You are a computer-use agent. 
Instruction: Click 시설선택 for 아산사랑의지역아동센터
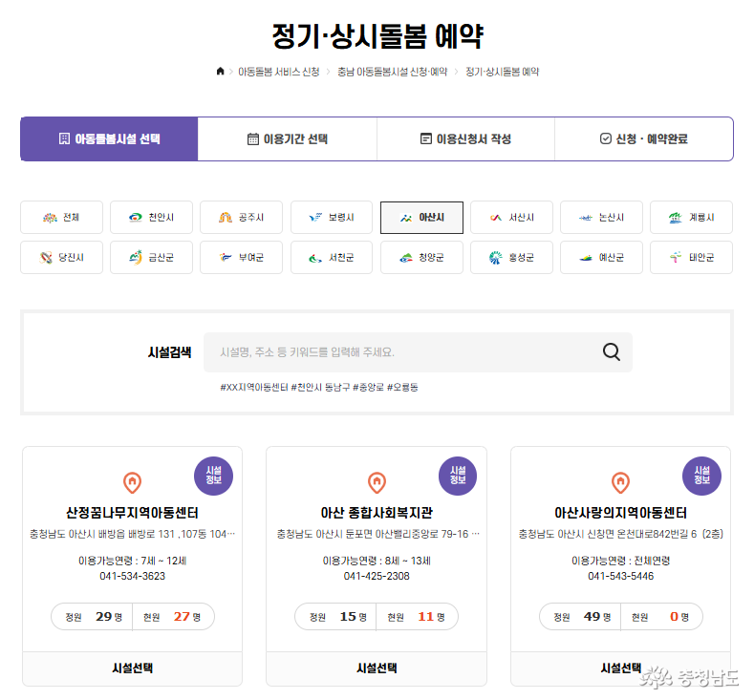621,668
